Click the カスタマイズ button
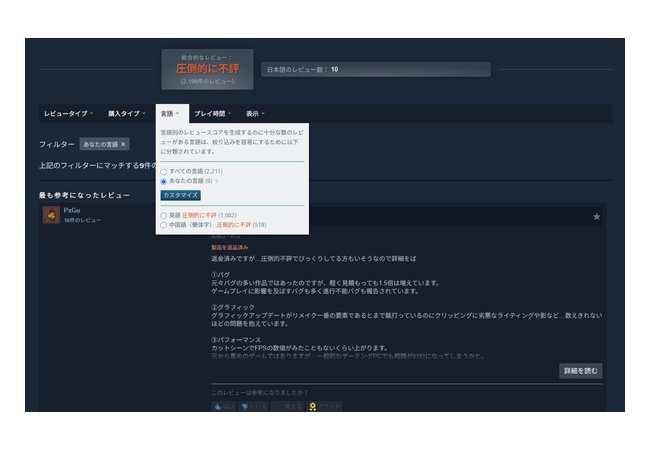Screen dimensions: 650x450 tap(181, 195)
